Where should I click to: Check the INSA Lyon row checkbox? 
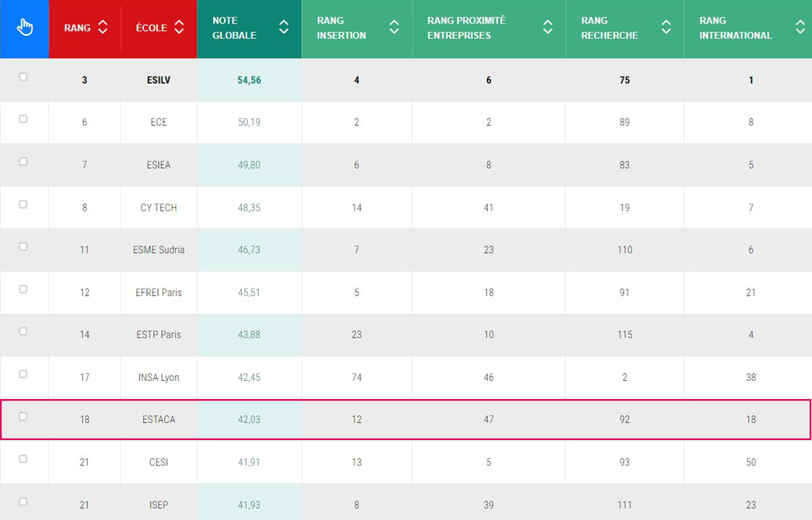coord(23,374)
